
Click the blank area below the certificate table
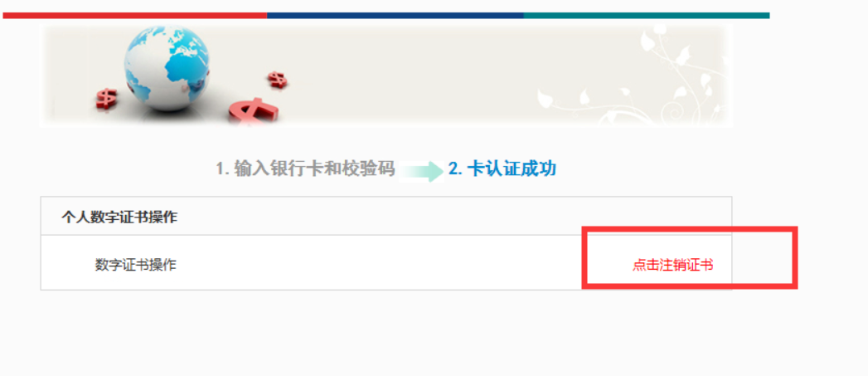click(387, 333)
